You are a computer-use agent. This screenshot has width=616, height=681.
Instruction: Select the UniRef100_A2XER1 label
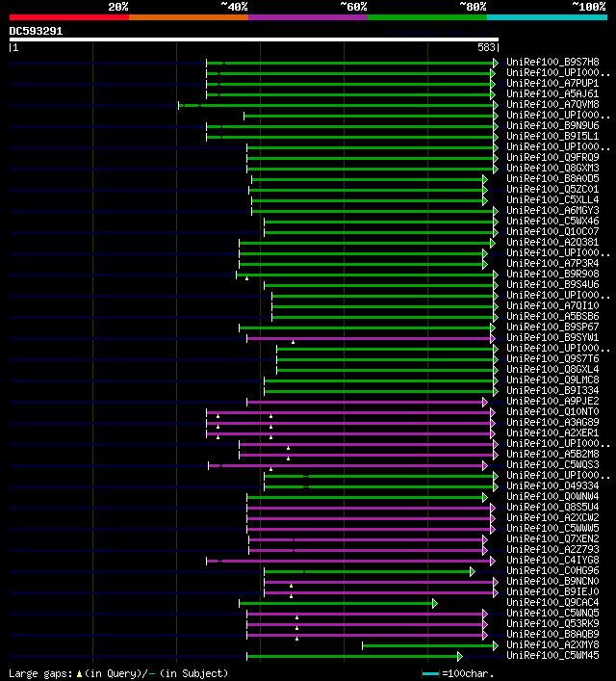coord(552,433)
